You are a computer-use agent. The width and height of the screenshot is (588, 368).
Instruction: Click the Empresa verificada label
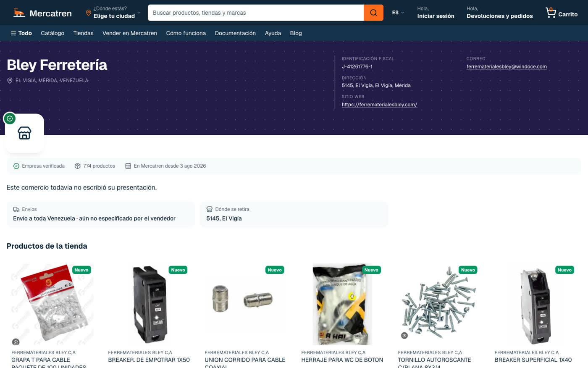click(x=43, y=166)
